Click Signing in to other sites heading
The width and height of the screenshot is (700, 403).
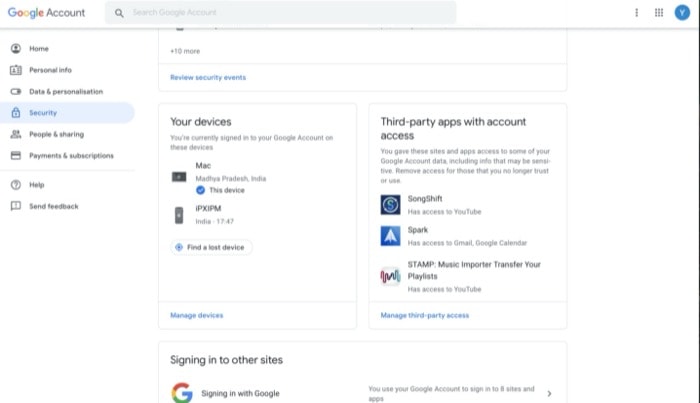[x=226, y=360]
